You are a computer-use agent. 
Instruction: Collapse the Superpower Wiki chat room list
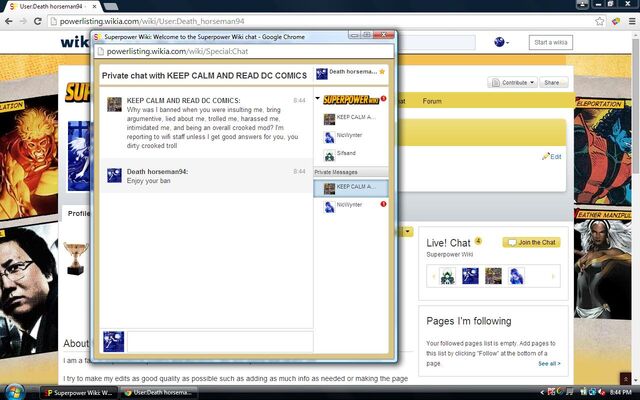click(318, 98)
